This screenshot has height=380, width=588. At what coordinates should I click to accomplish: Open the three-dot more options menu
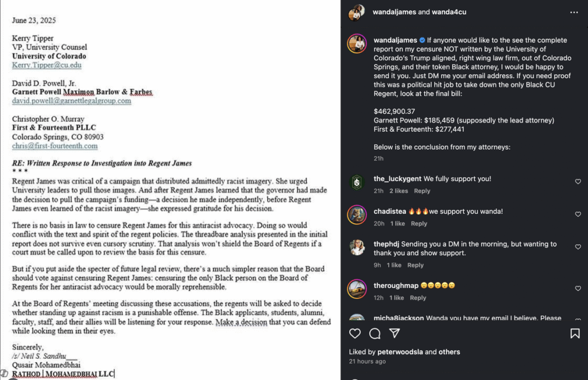pyautogui.click(x=574, y=12)
